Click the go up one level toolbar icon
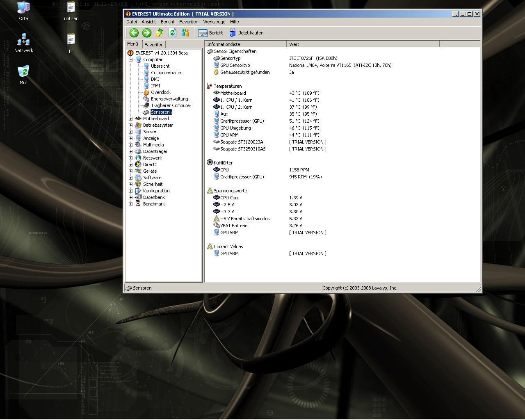Image resolution: width=525 pixels, height=420 pixels. point(160,33)
